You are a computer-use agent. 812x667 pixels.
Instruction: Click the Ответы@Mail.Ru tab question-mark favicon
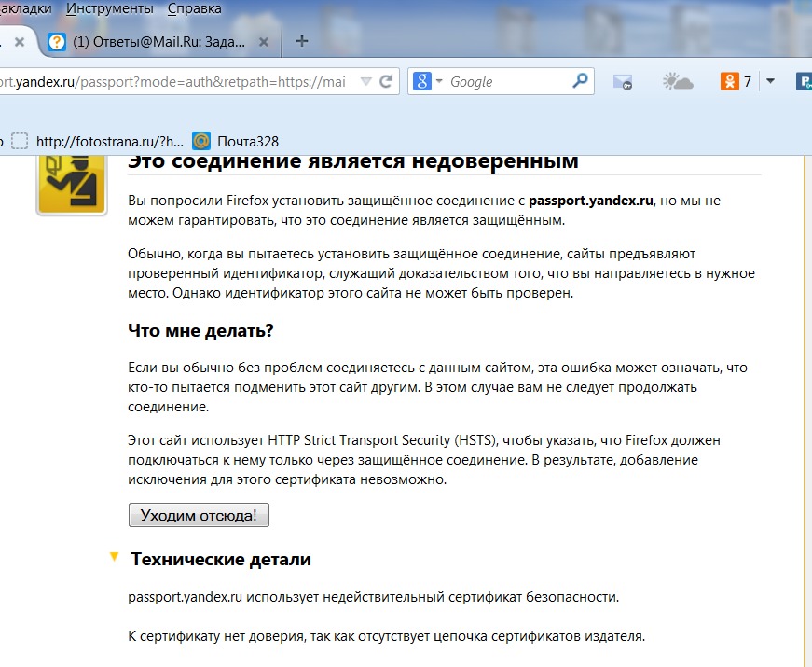tap(57, 42)
